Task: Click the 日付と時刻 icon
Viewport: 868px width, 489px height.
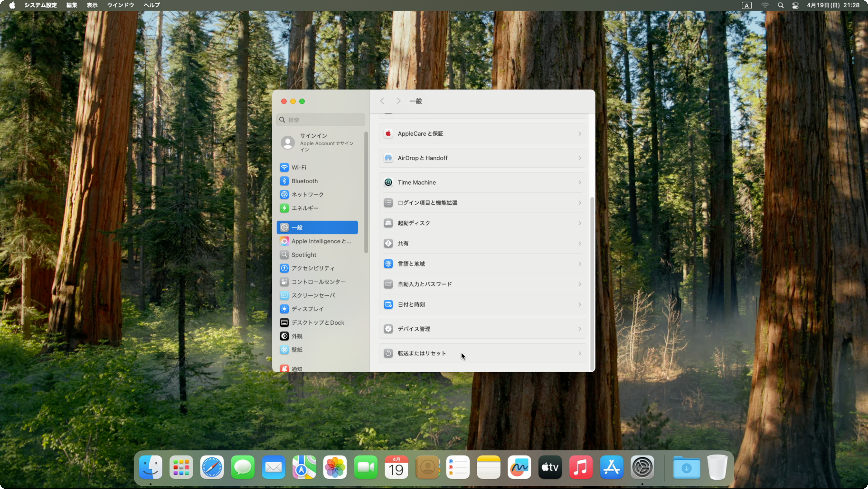Action: point(388,304)
